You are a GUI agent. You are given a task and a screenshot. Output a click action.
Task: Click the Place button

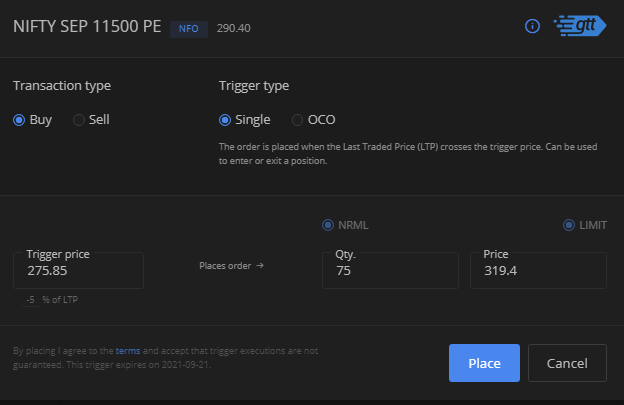484,363
